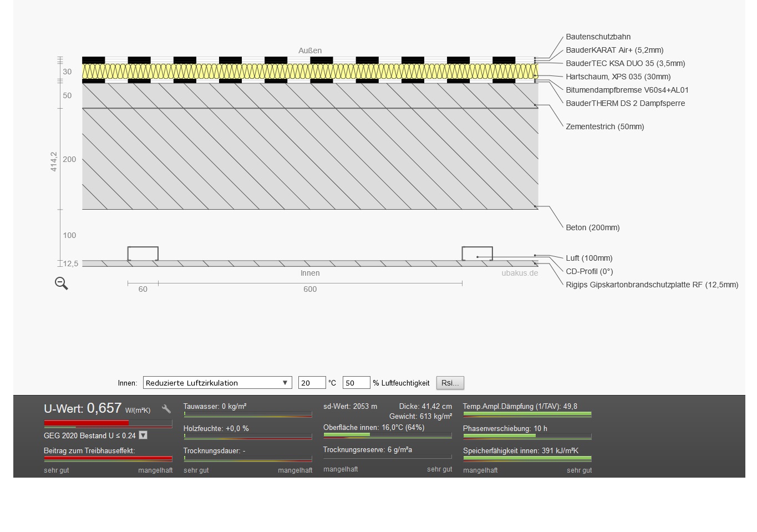Select the right CD-Profil shape in drawing

click(x=477, y=253)
